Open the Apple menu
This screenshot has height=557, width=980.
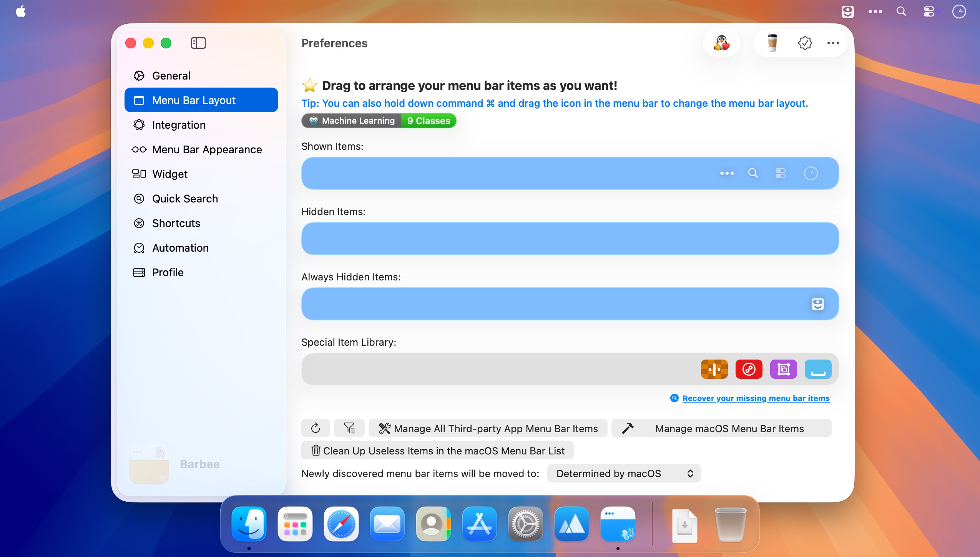coord(21,12)
